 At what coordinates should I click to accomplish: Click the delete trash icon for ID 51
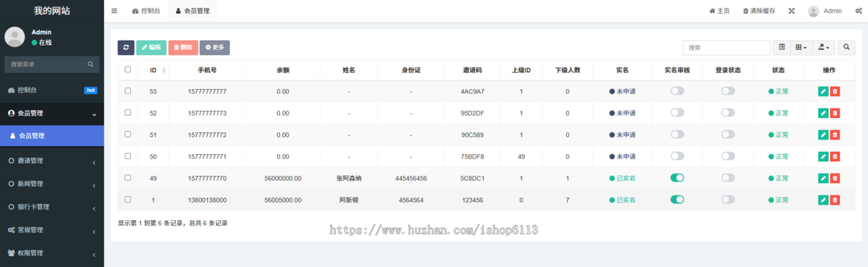pos(835,135)
